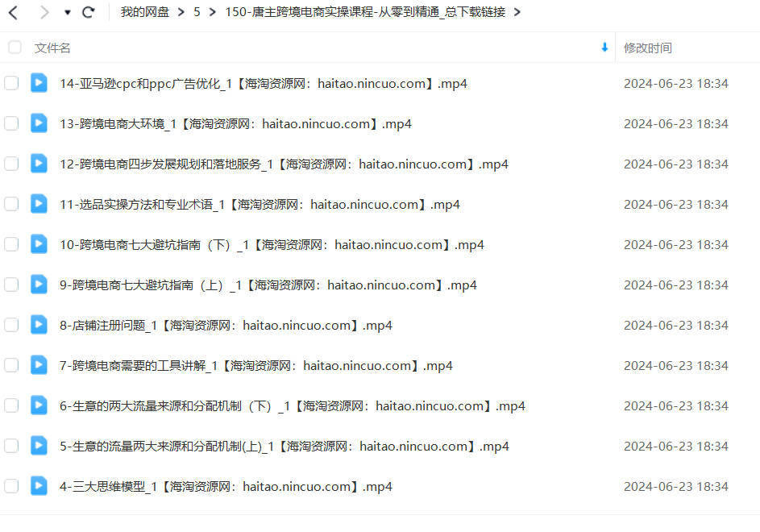This screenshot has width=760, height=532.
Task: Check the 11-选品实操方法 file
Action: click(11, 204)
